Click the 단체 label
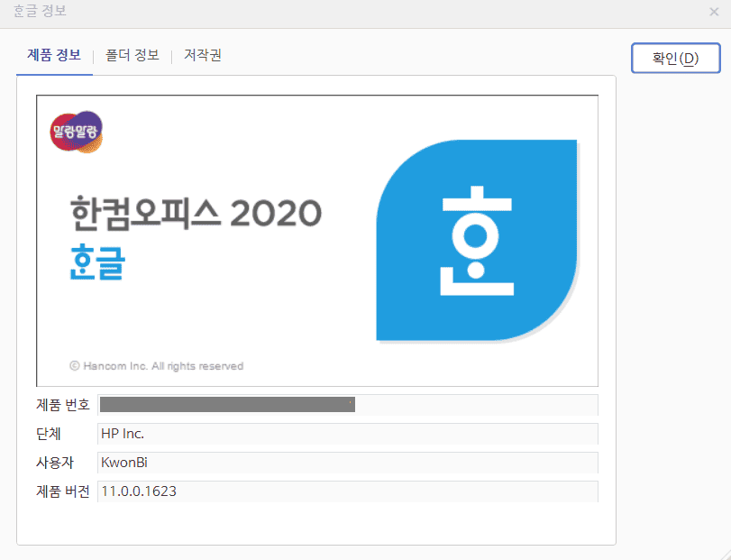The image size is (731, 560). [49, 434]
